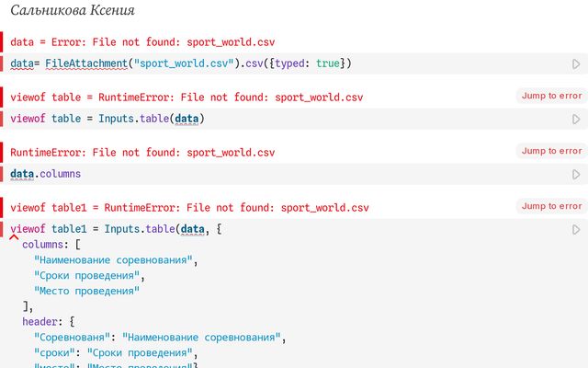Image resolution: width=588 pixels, height=368 pixels.
Task: Click the author name Сальникова Ксения
Action: (x=73, y=10)
